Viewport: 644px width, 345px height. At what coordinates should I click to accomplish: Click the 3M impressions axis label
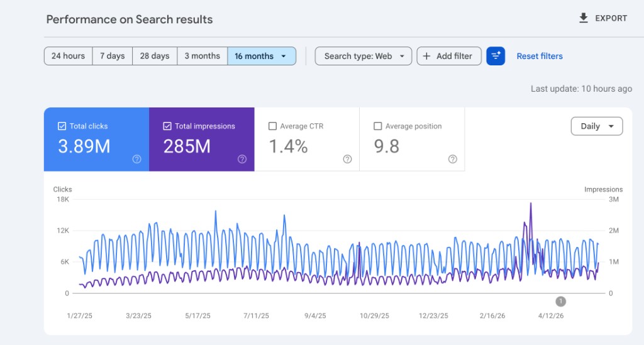pyautogui.click(x=614, y=199)
